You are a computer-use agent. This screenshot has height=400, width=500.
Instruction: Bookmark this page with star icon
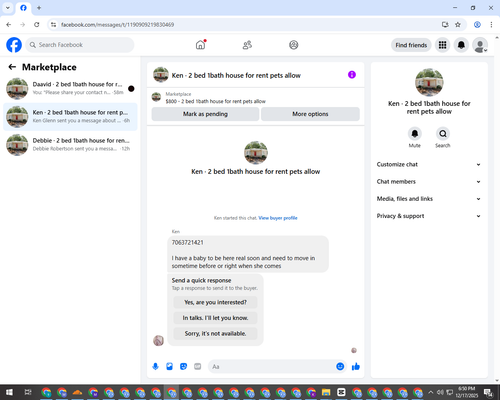tap(458, 25)
